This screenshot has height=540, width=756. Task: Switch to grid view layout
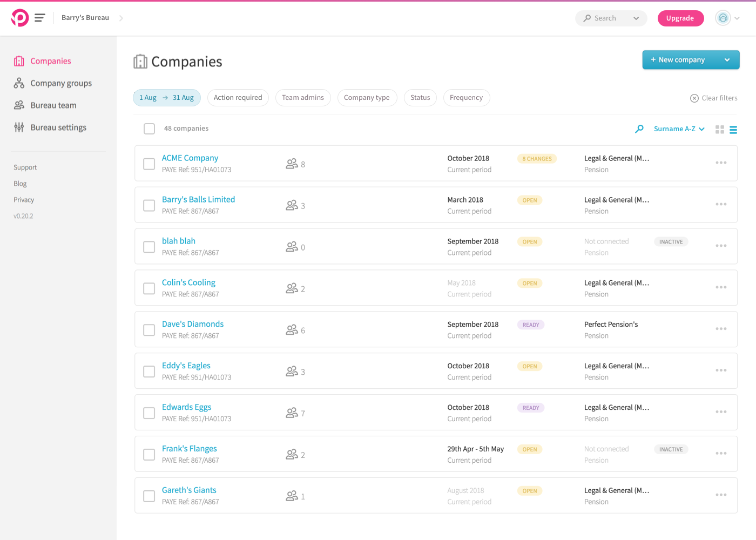point(719,130)
